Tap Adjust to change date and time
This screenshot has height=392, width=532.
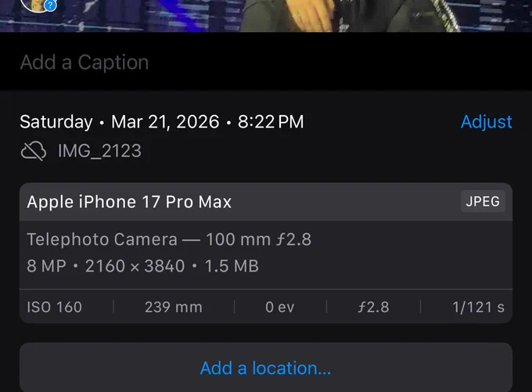click(x=486, y=122)
